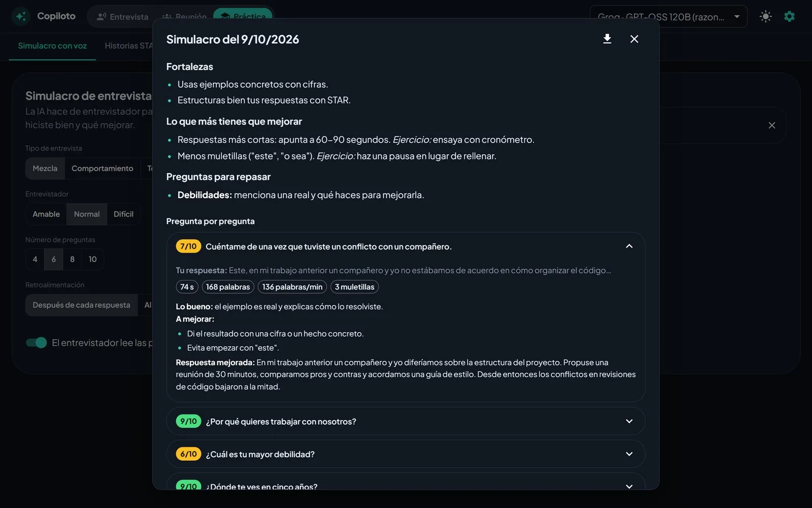The height and width of the screenshot is (508, 812).
Task: Download the simulacro report
Action: [x=607, y=39]
